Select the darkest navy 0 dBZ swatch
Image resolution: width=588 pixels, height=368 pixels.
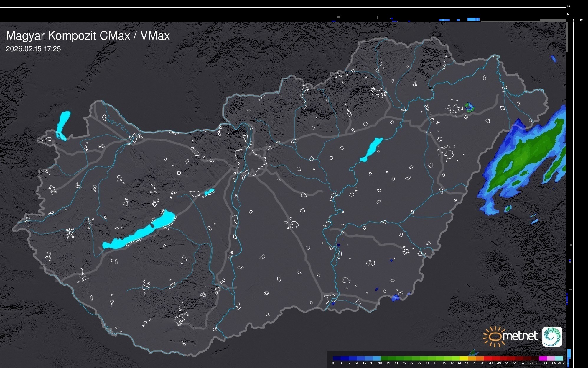pos(337,358)
